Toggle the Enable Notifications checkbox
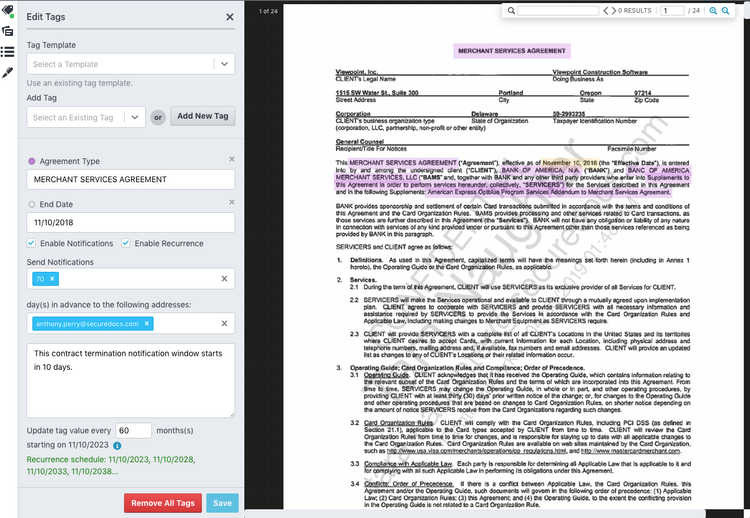 click(x=31, y=243)
